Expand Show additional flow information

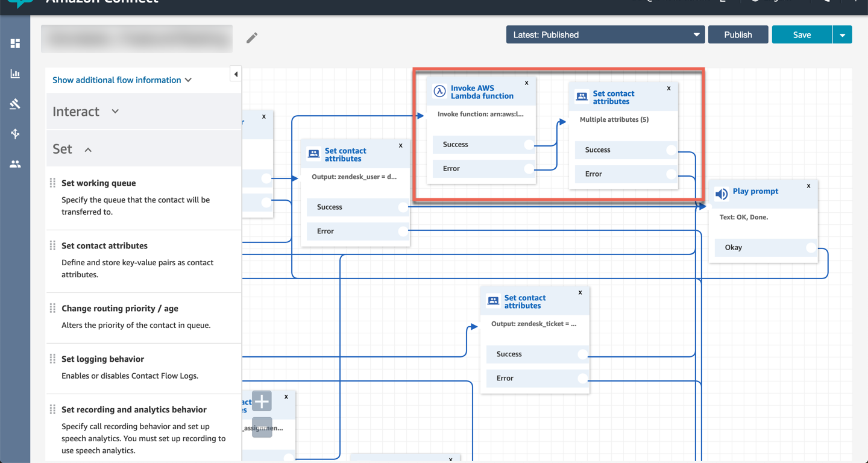(122, 80)
